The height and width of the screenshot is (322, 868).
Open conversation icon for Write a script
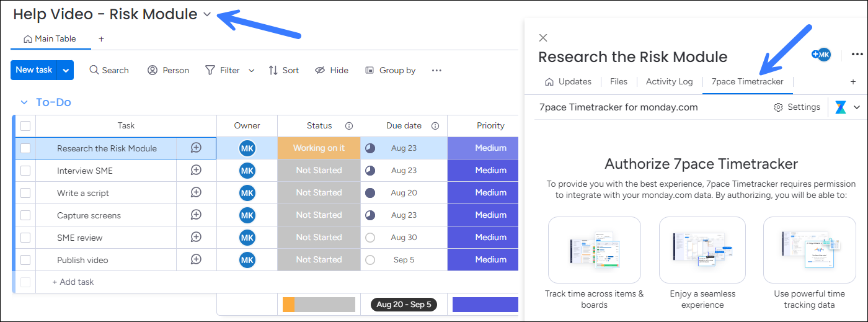[x=196, y=192]
